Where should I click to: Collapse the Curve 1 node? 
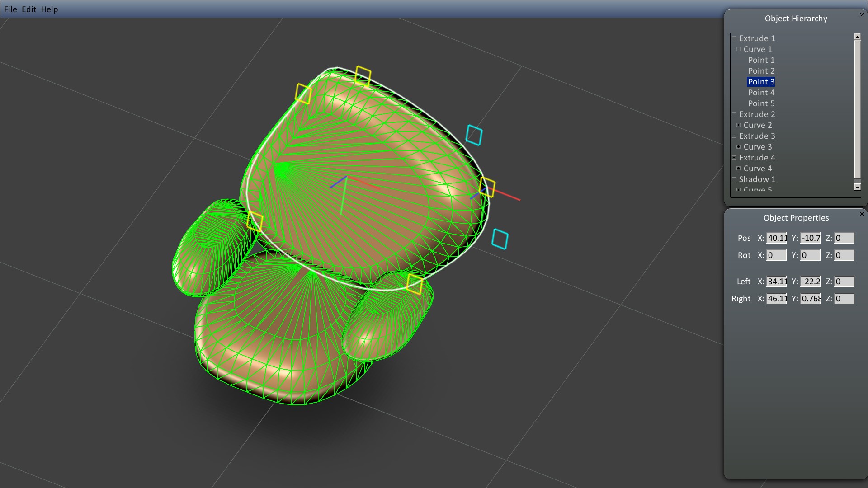[739, 49]
